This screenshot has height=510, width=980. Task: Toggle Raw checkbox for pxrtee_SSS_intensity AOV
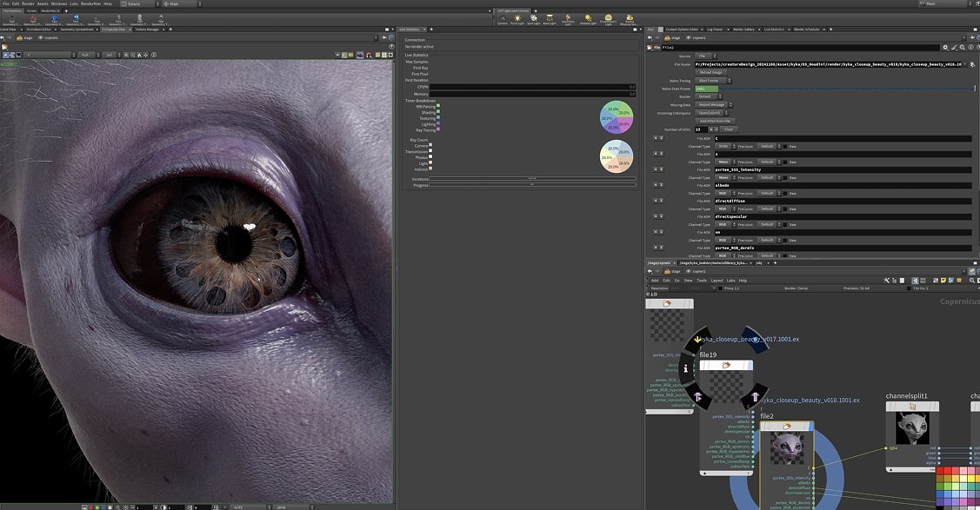[785, 177]
